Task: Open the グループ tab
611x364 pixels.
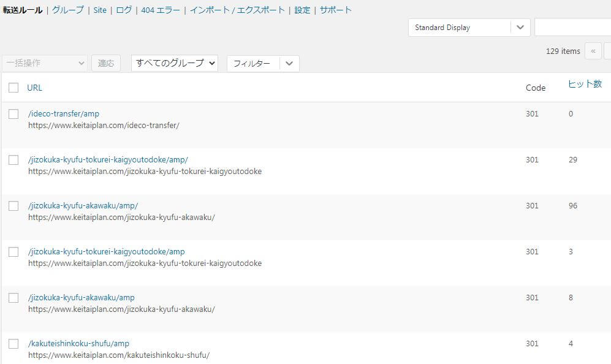Action: point(68,10)
